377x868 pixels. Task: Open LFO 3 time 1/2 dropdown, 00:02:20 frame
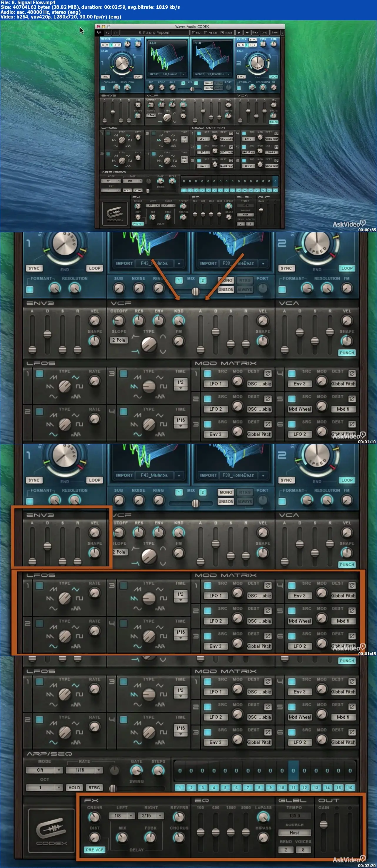(x=180, y=693)
